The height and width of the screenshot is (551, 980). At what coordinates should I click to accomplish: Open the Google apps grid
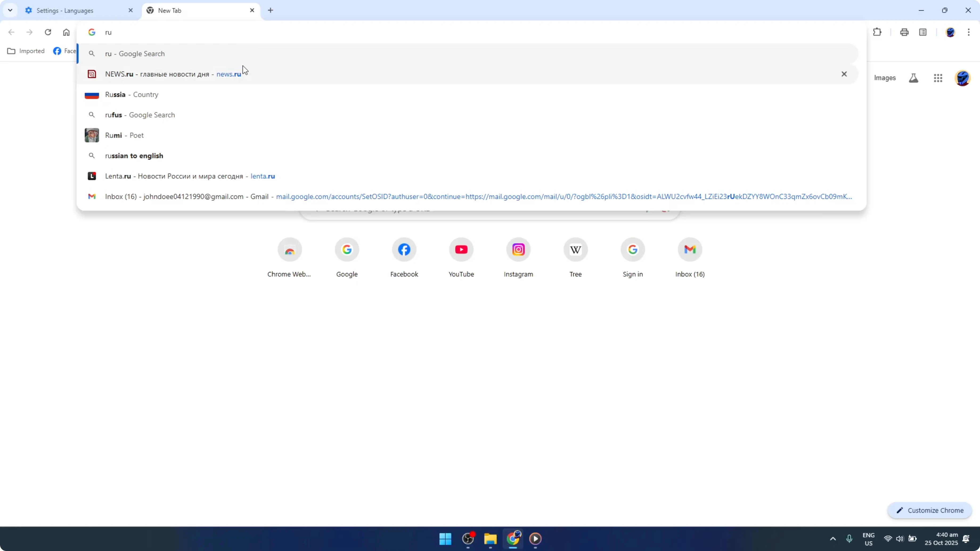(x=938, y=77)
